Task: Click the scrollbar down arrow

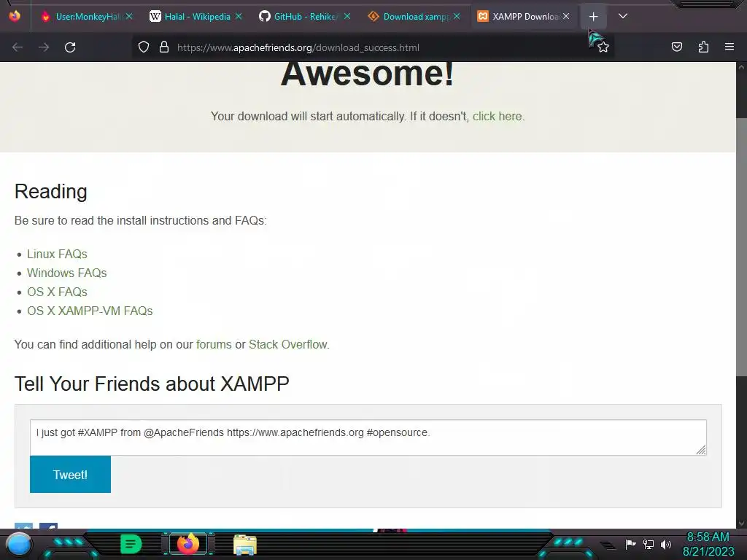Action: (x=741, y=524)
